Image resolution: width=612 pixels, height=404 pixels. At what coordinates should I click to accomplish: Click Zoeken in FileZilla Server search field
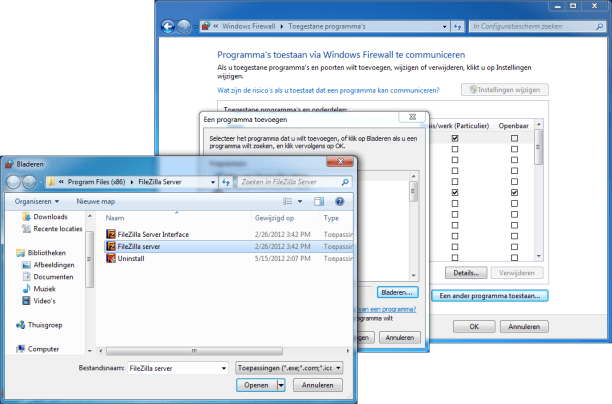[x=290, y=182]
